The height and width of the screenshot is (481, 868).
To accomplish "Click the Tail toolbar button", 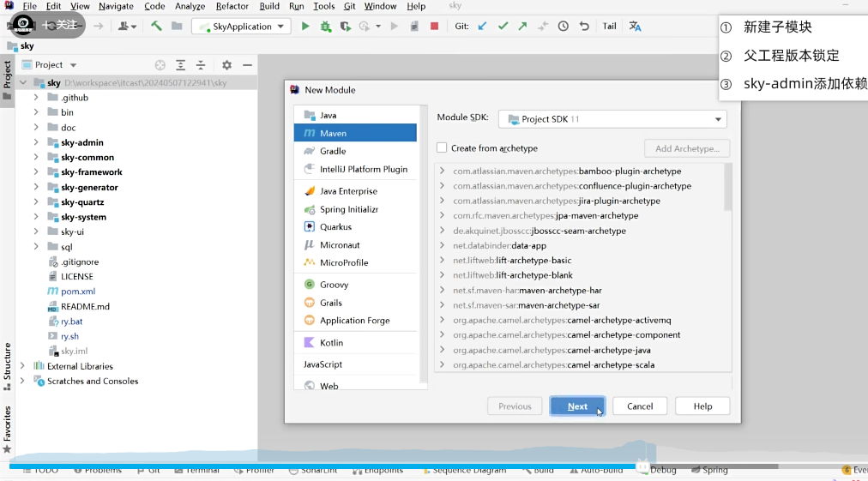I will [x=610, y=26].
